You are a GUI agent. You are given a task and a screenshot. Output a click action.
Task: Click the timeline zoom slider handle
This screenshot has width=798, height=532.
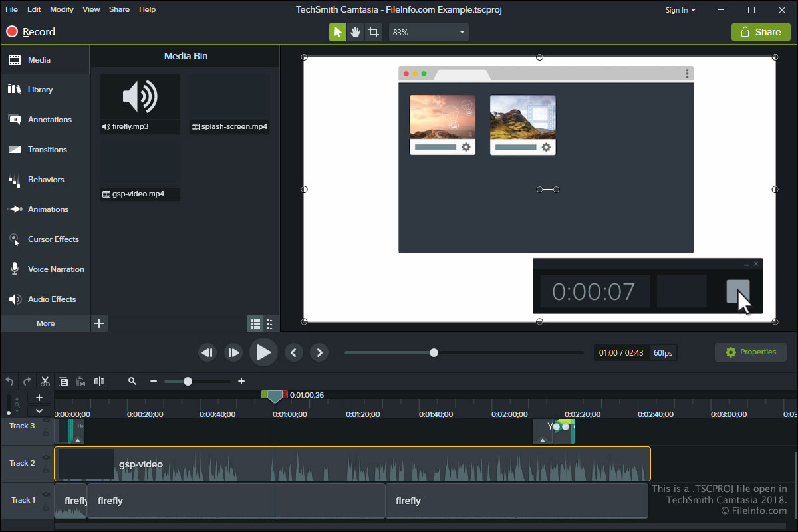point(188,381)
